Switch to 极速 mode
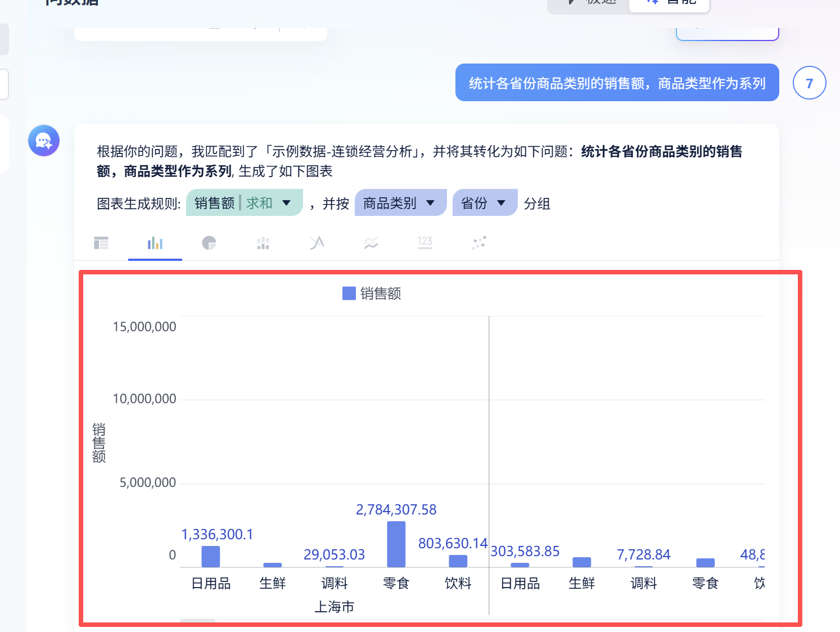840x632 pixels. [590, 3]
